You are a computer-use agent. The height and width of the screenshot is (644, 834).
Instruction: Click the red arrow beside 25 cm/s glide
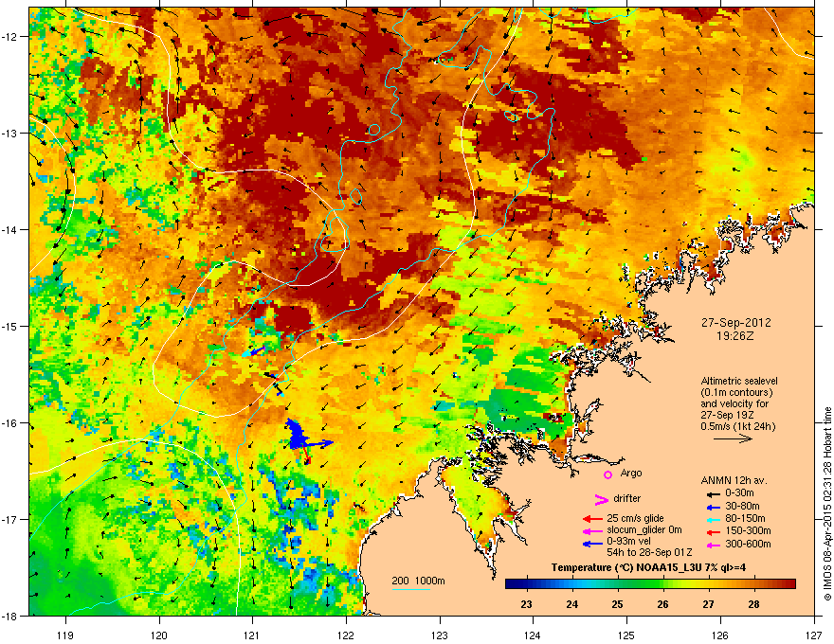click(x=592, y=519)
